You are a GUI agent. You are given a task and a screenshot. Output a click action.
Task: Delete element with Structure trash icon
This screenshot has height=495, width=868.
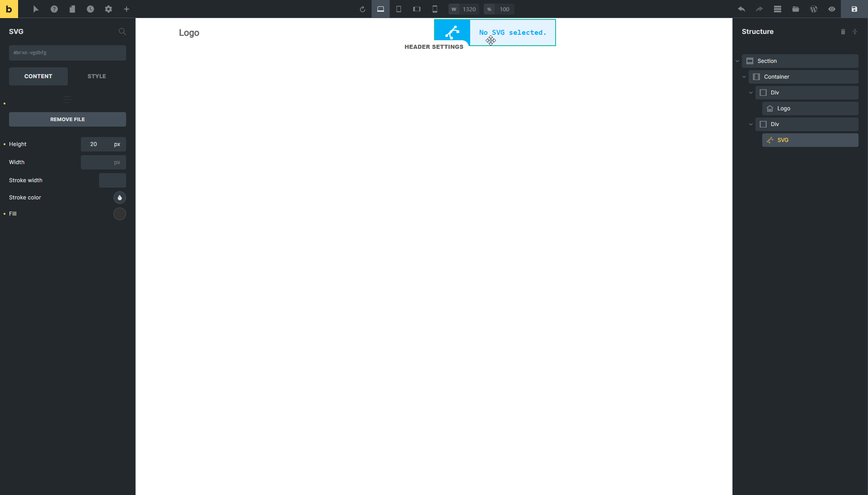(x=843, y=32)
